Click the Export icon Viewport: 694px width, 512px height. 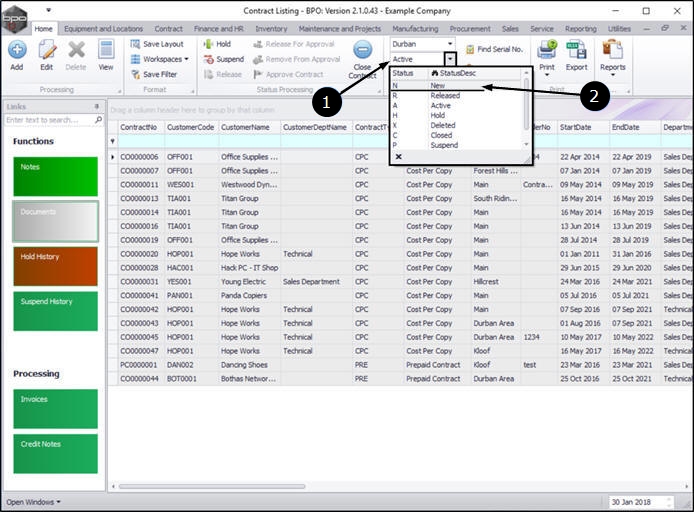576,50
